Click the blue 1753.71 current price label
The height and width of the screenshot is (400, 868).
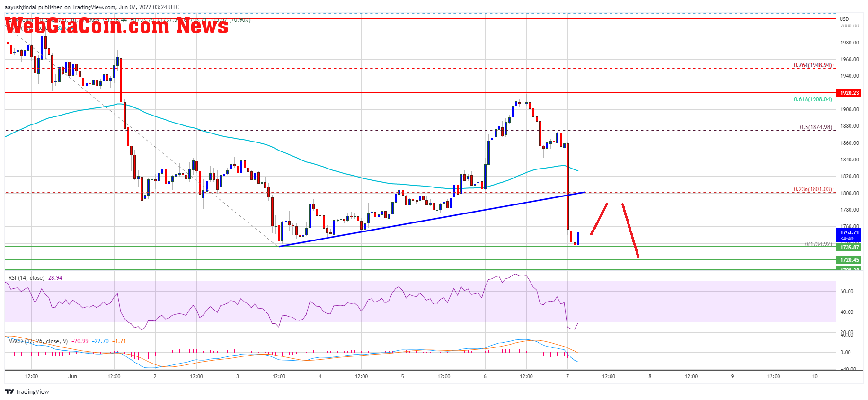pyautogui.click(x=850, y=235)
